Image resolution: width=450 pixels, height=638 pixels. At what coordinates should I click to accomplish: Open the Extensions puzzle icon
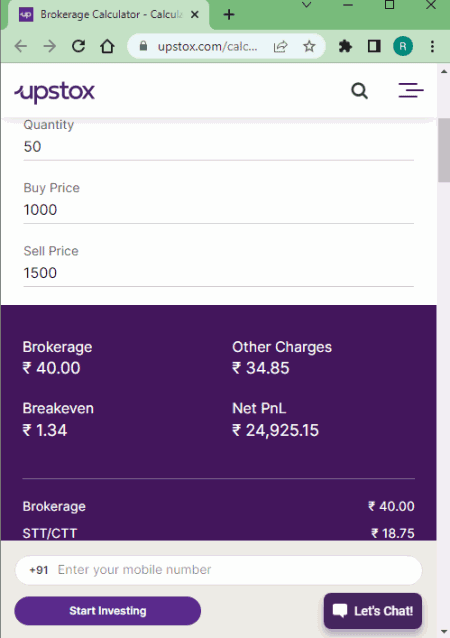pos(345,46)
